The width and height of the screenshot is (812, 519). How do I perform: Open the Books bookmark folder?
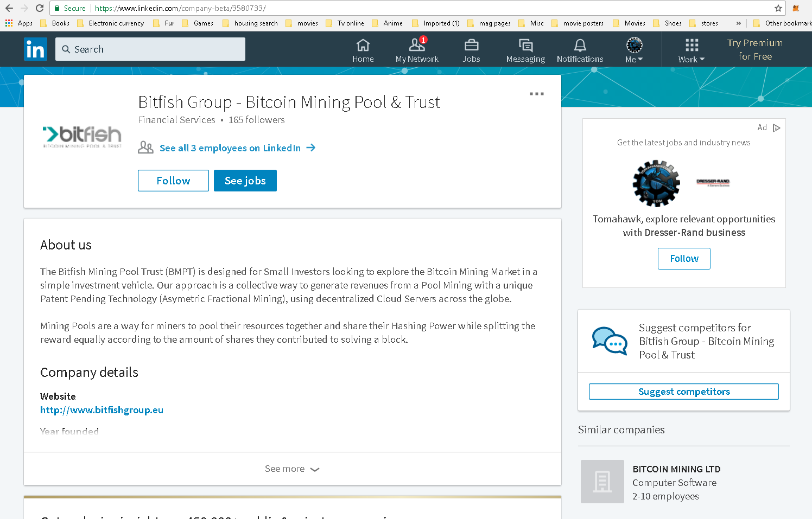point(55,23)
